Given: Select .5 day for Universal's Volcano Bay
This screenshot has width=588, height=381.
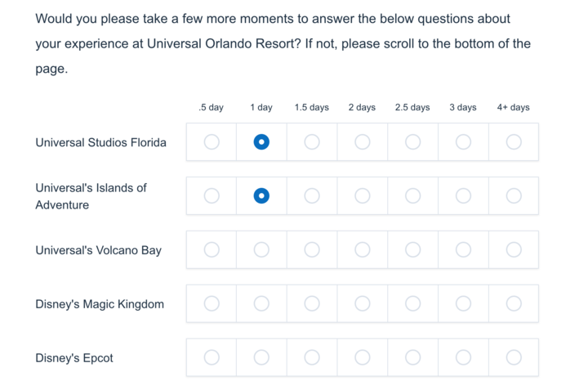Looking at the screenshot, I should point(212,249).
